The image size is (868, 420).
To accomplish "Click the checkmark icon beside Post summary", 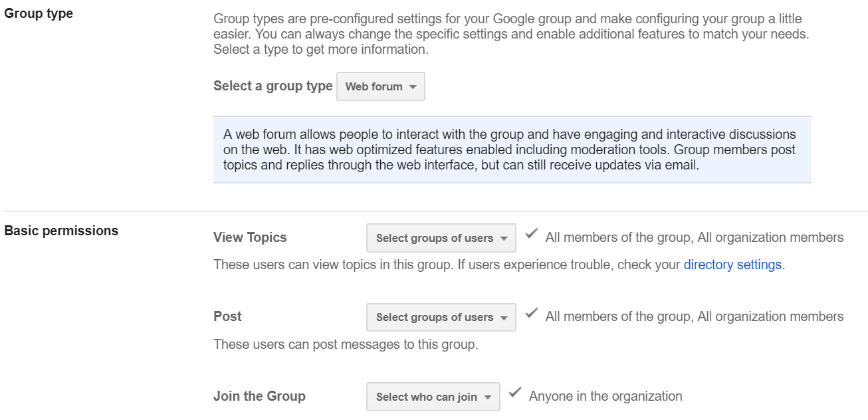I will [531, 314].
